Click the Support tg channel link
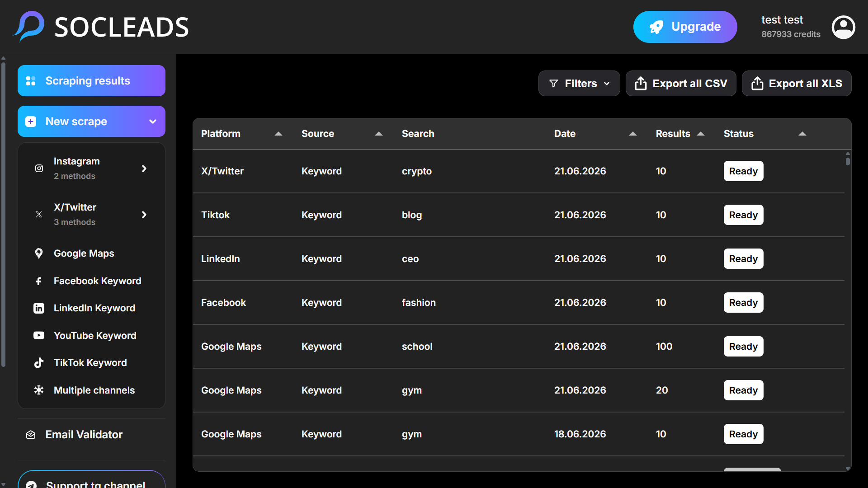The image size is (868, 488). [x=91, y=479]
